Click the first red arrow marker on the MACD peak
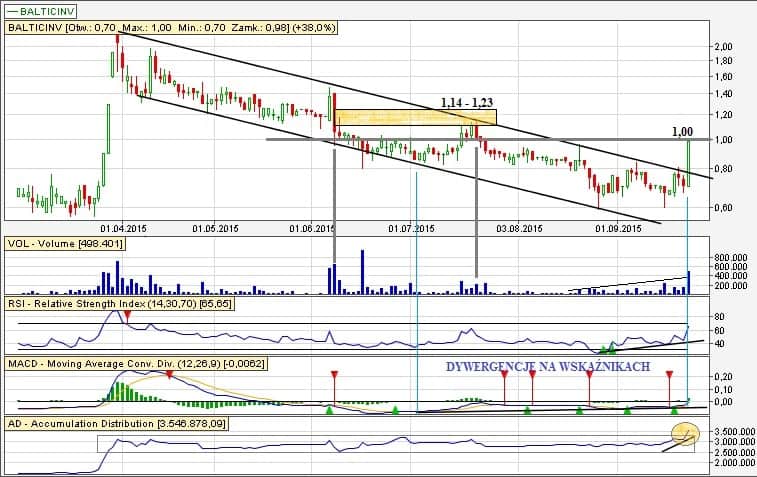 click(x=169, y=374)
